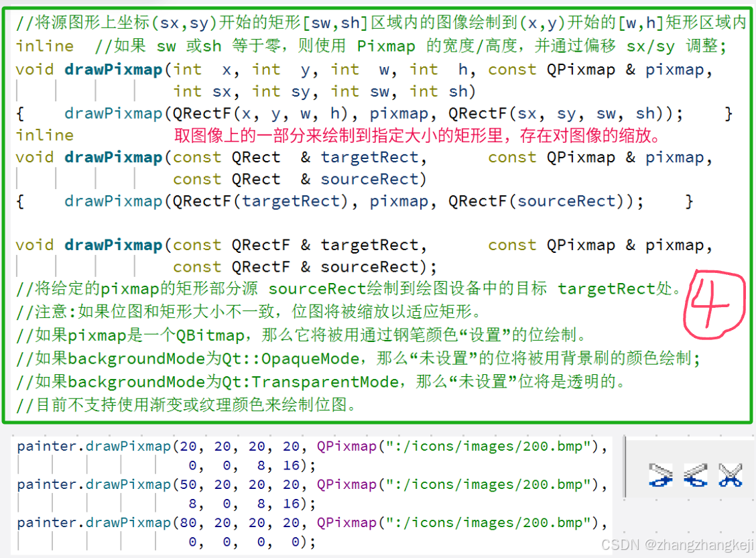Screen dimensions: 756x558
Task: Select the comment '//如果 sw 或sh 等于零'
Action: [x=411, y=46]
